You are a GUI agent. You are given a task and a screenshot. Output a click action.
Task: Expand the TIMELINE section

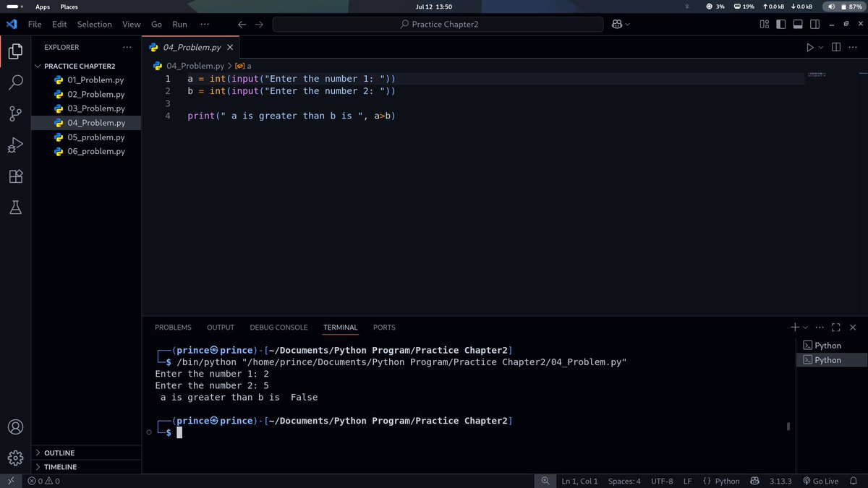click(x=86, y=467)
